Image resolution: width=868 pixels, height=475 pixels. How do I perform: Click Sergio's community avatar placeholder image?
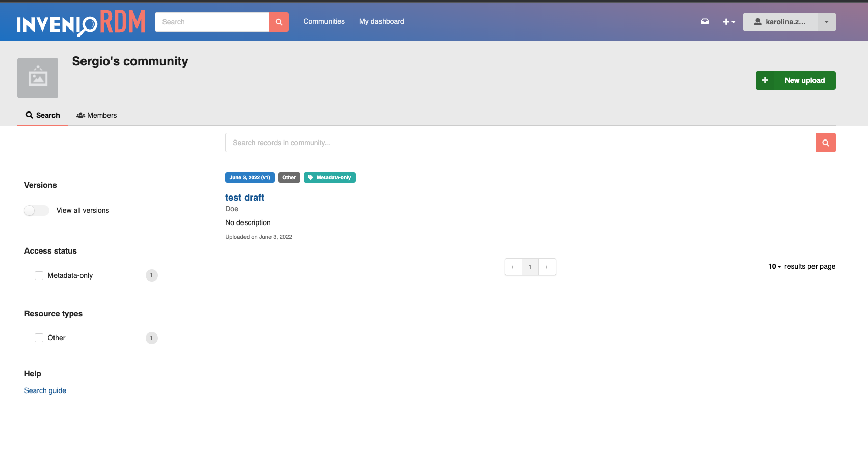37,77
